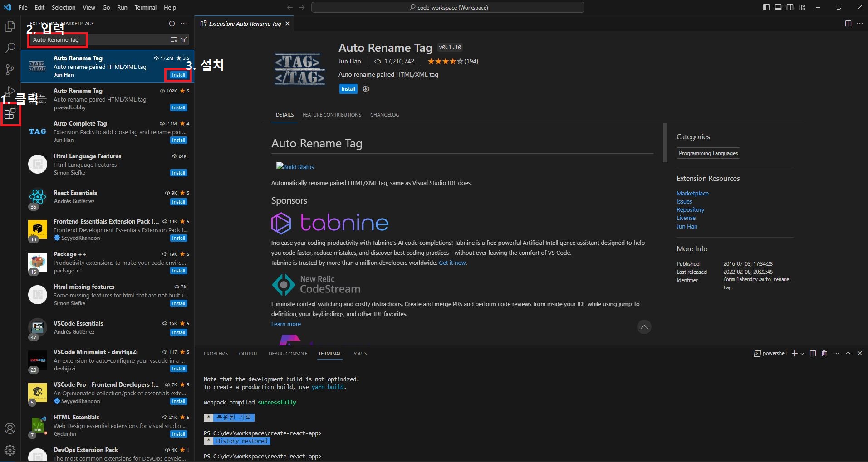Screen dimensions: 868x462
Task: Click the workspace command center search bar
Action: 447,7
